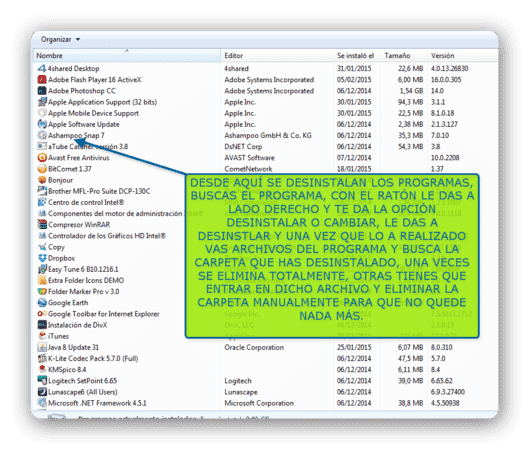This screenshot has width=529, height=449.
Task: Select the Dropbox program icon
Action: pyautogui.click(x=42, y=258)
